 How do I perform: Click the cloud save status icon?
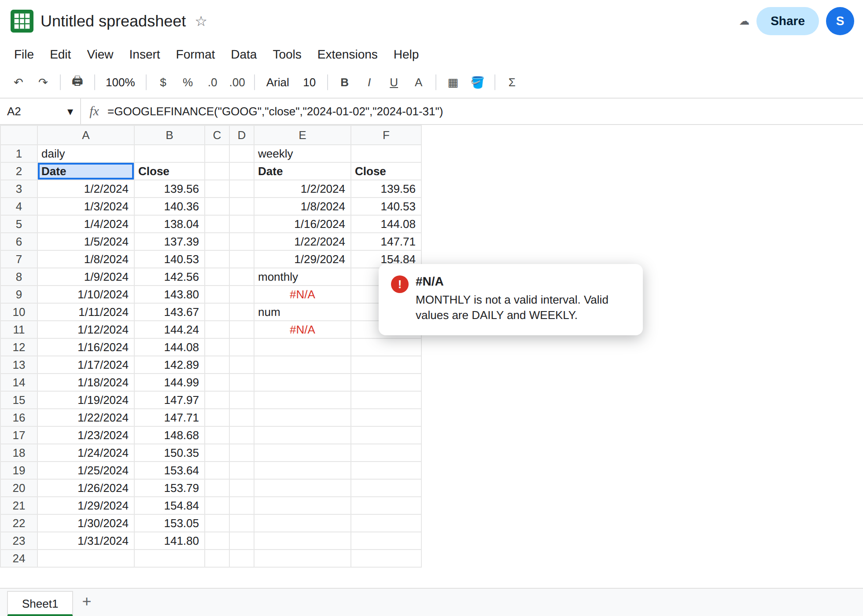(744, 22)
